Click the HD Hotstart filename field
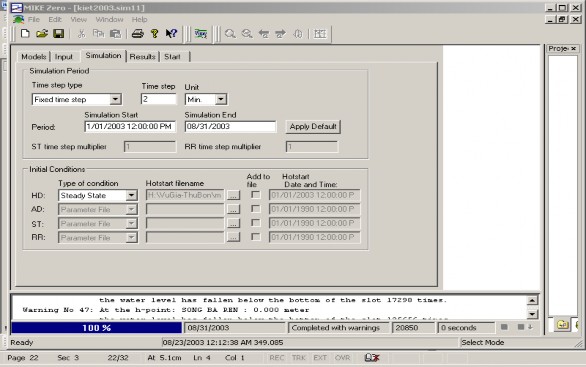Image resolution: width=586 pixels, height=367 pixels. [185, 195]
